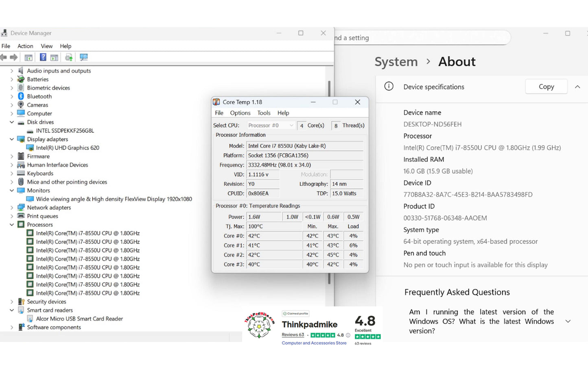Click the Biometric devices fingerprint icon
This screenshot has height=369, width=588.
point(21,88)
